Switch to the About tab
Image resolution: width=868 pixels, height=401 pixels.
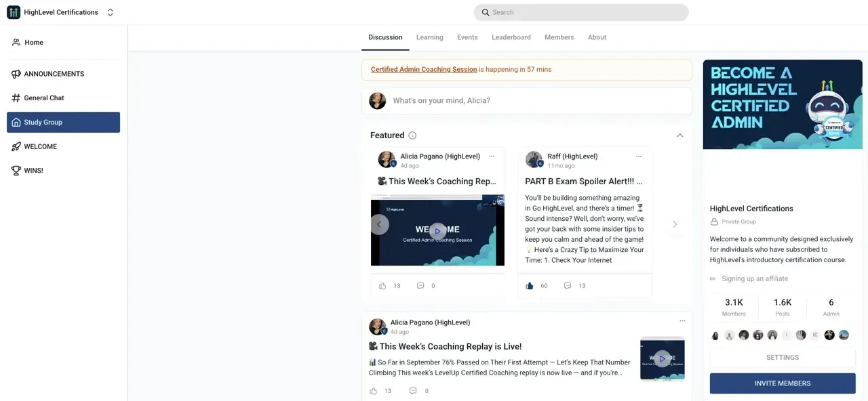pos(597,37)
